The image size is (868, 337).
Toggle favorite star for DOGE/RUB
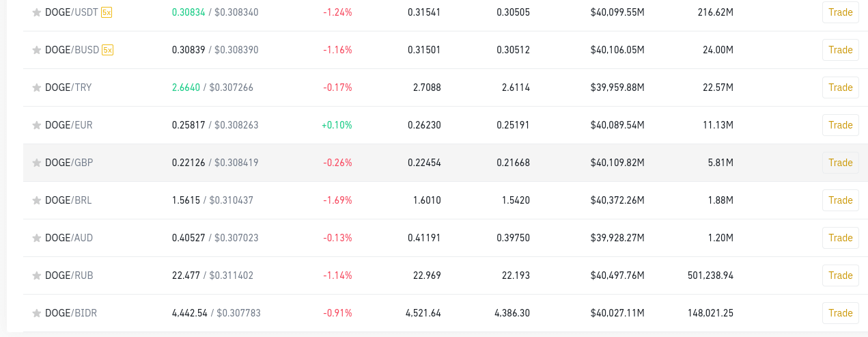point(37,275)
